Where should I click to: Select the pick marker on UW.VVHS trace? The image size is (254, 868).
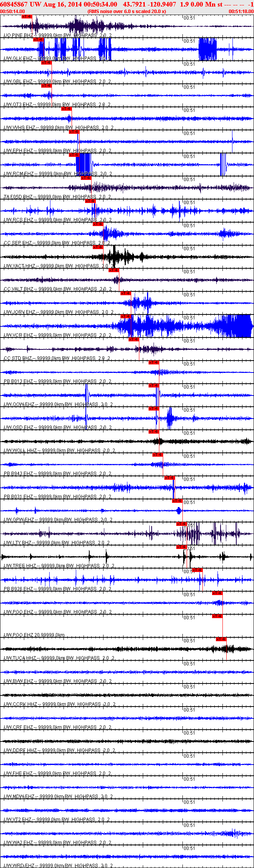point(67,109)
